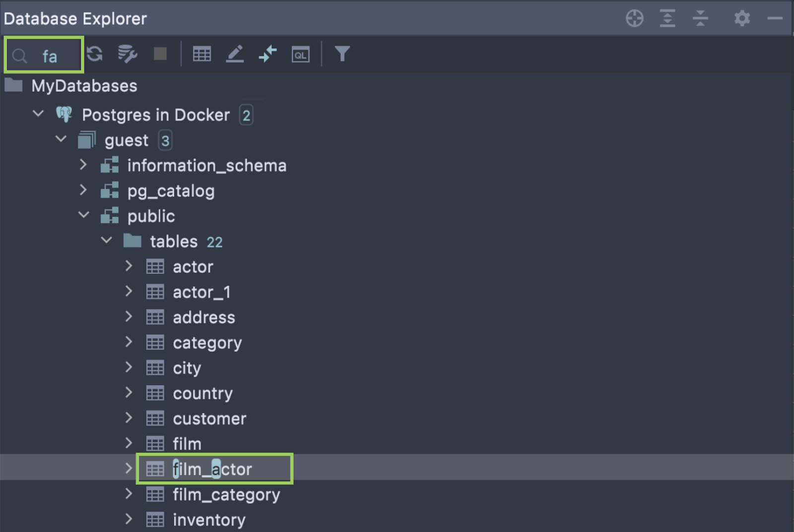This screenshot has width=794, height=532.
Task: Open the query console QL icon
Action: 300,54
